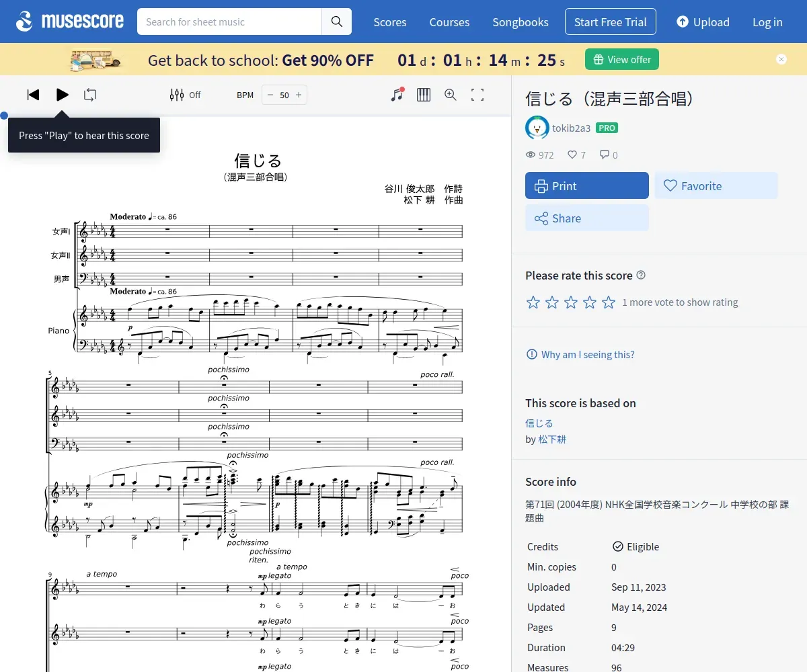Toggle the metronome note icon
The width and height of the screenshot is (807, 672).
pos(397,95)
